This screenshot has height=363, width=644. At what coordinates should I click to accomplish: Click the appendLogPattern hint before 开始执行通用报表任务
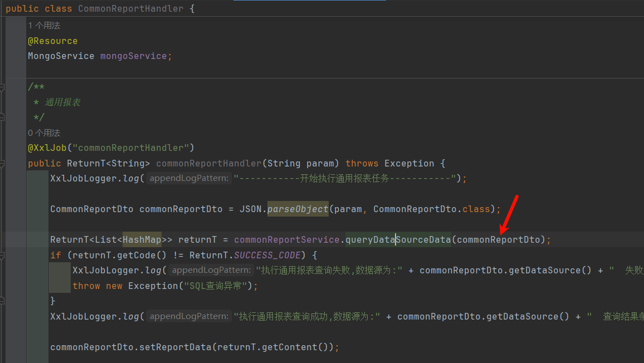tap(189, 178)
